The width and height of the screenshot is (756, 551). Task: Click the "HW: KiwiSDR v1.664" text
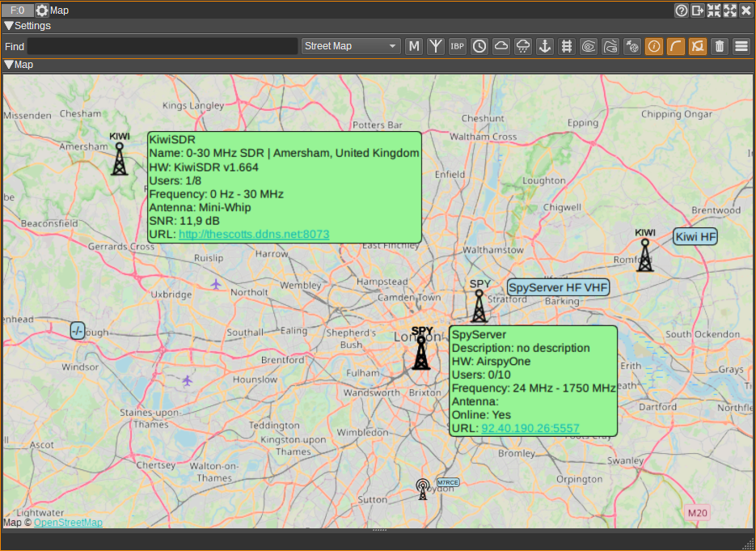pyautogui.click(x=204, y=167)
